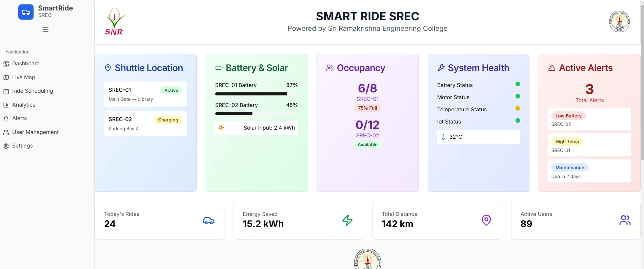This screenshot has height=269, width=644.
Task: Open the Maintenance due alert
Action: [589, 171]
